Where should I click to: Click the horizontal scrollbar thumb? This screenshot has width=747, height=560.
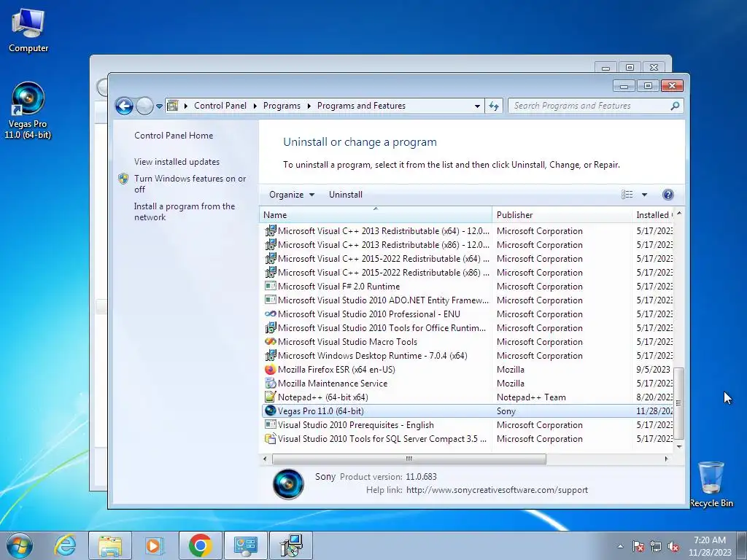pyautogui.click(x=409, y=459)
